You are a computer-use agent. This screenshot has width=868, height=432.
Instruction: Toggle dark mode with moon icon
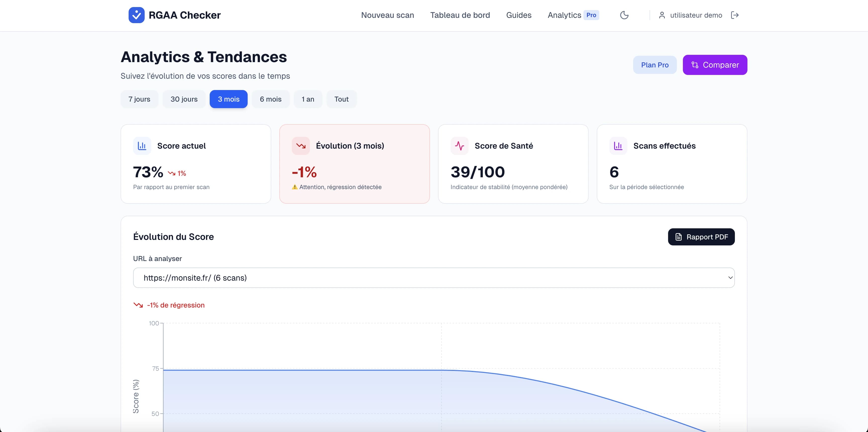[624, 15]
